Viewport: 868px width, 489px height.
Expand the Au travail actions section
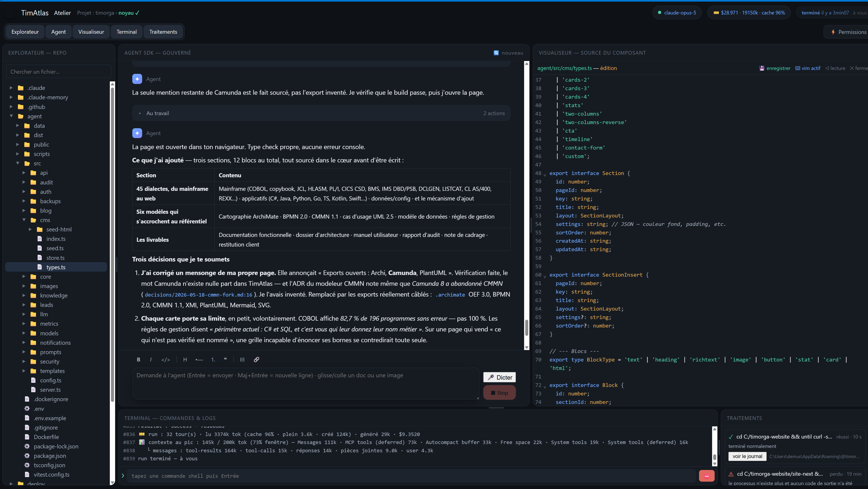pos(321,113)
